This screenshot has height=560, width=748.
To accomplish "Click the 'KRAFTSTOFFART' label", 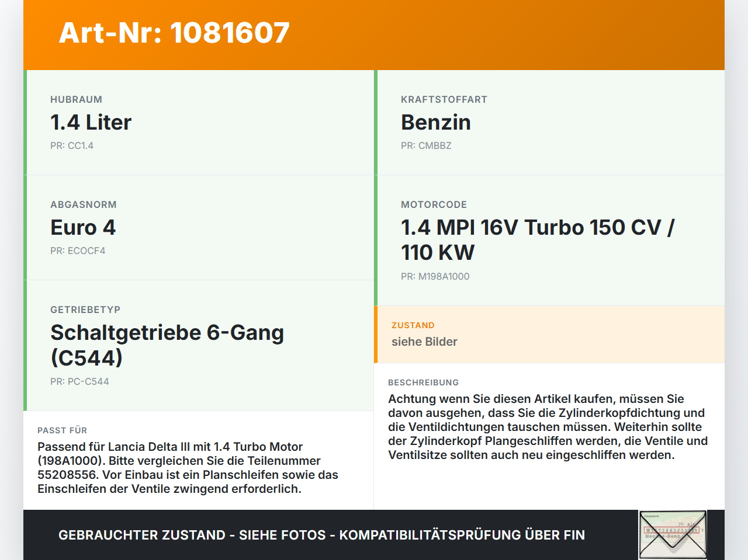I will coord(444,100).
